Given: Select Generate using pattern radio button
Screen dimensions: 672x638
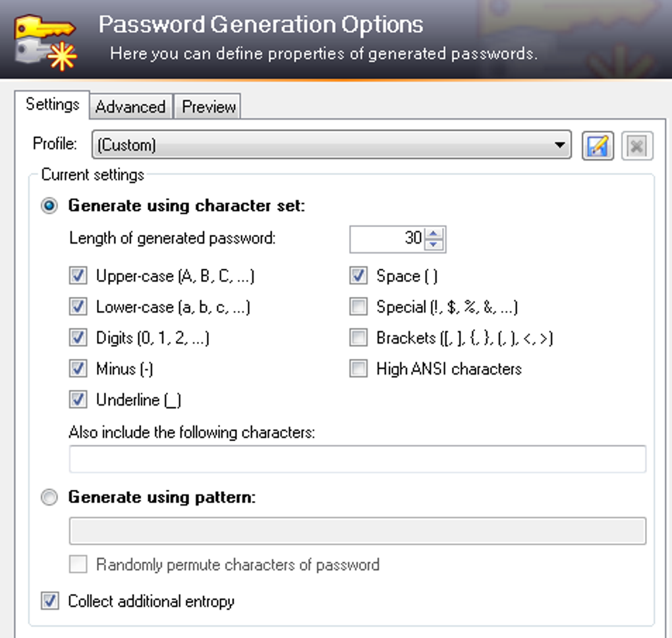Looking at the screenshot, I should coord(49,498).
